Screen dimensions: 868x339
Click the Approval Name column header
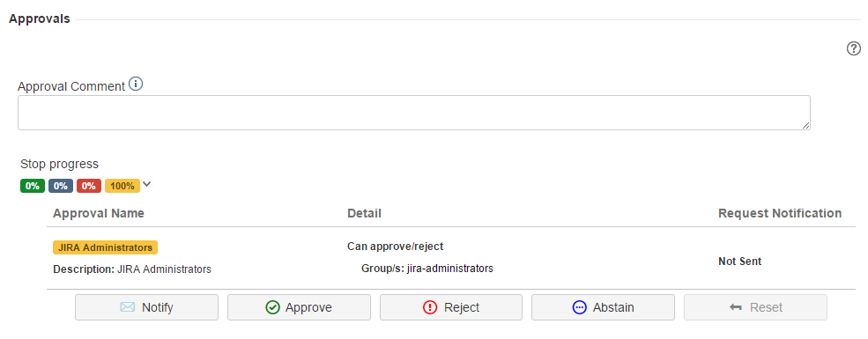[99, 213]
